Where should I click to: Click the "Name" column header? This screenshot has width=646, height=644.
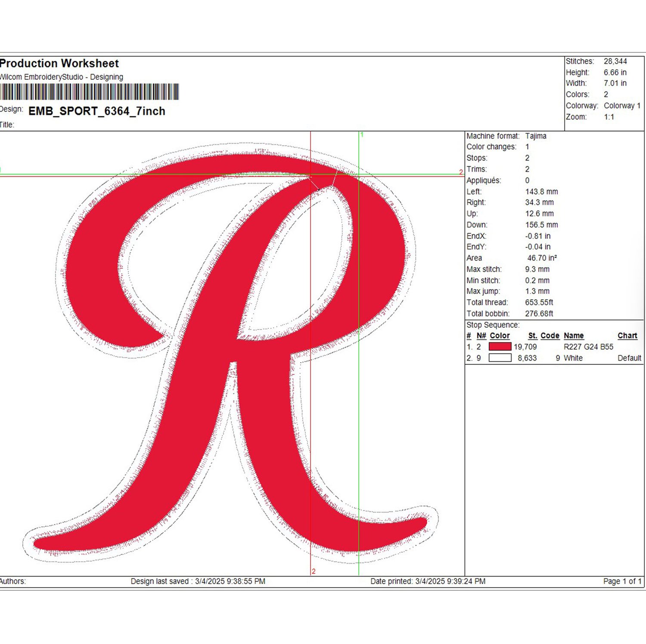tap(574, 335)
